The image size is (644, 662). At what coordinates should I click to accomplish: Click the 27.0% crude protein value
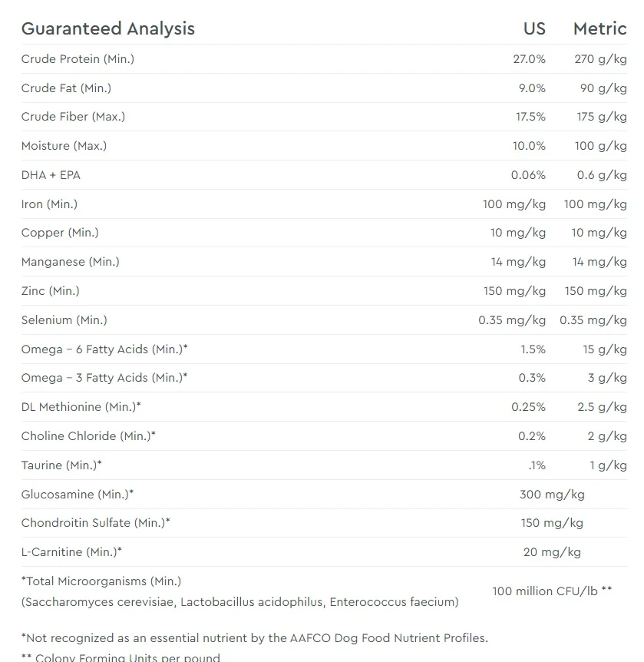529,59
